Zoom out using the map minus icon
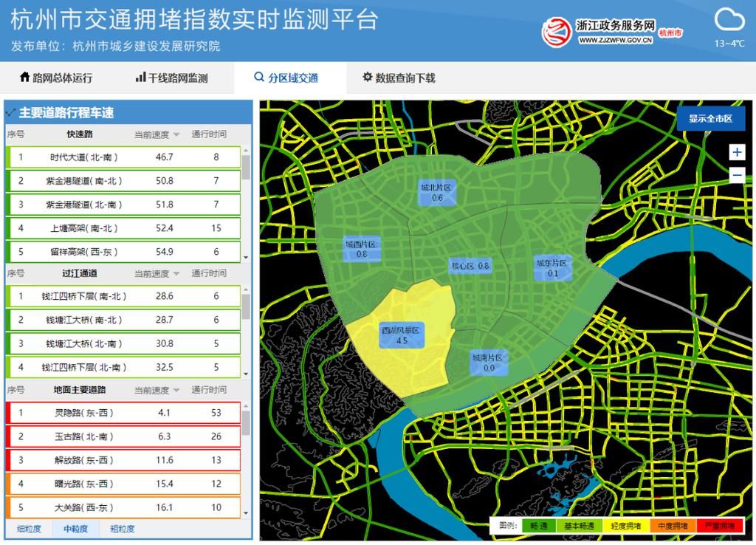Image resolution: width=756 pixels, height=545 pixels. tap(735, 175)
